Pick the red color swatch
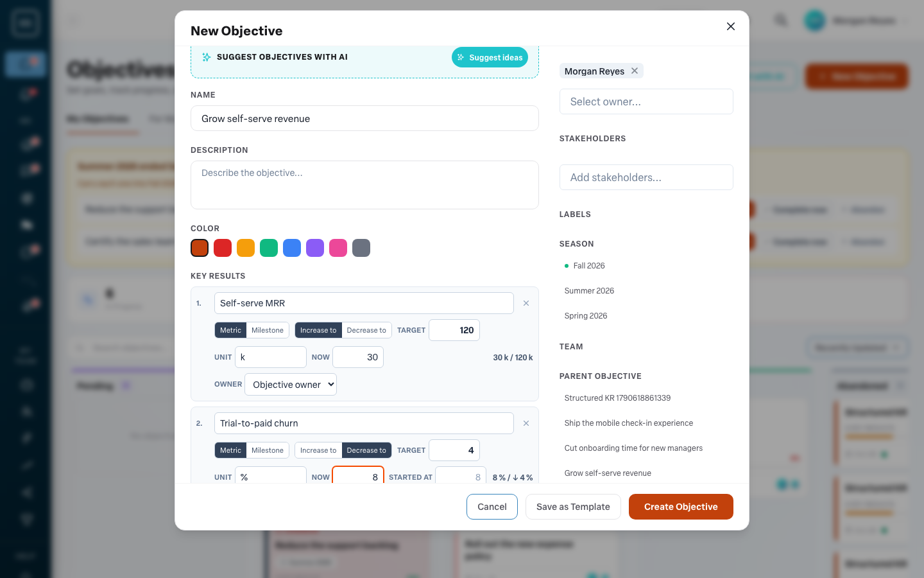Image resolution: width=924 pixels, height=578 pixels. (x=223, y=248)
